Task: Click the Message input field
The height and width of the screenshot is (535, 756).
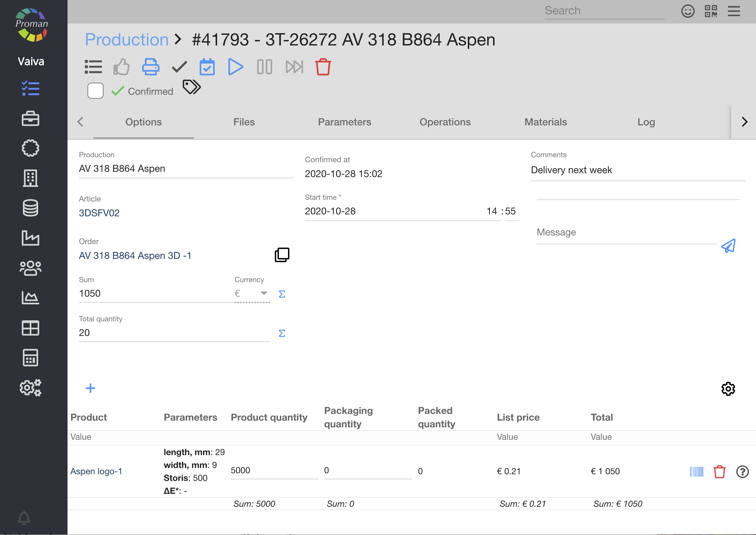Action: (626, 233)
